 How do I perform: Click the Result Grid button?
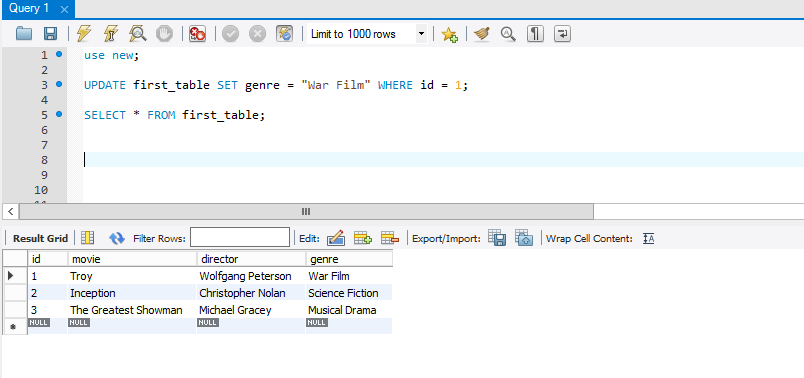pos(40,238)
